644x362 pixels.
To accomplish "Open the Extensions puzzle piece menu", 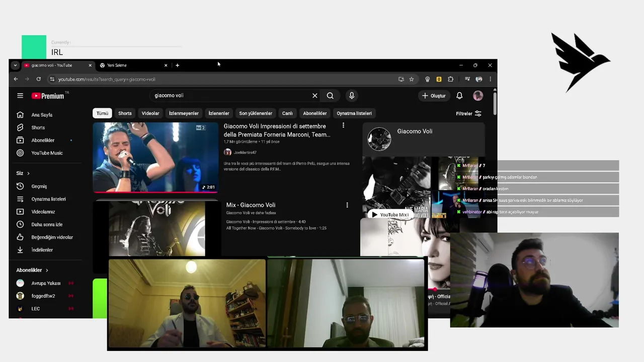I will (450, 79).
